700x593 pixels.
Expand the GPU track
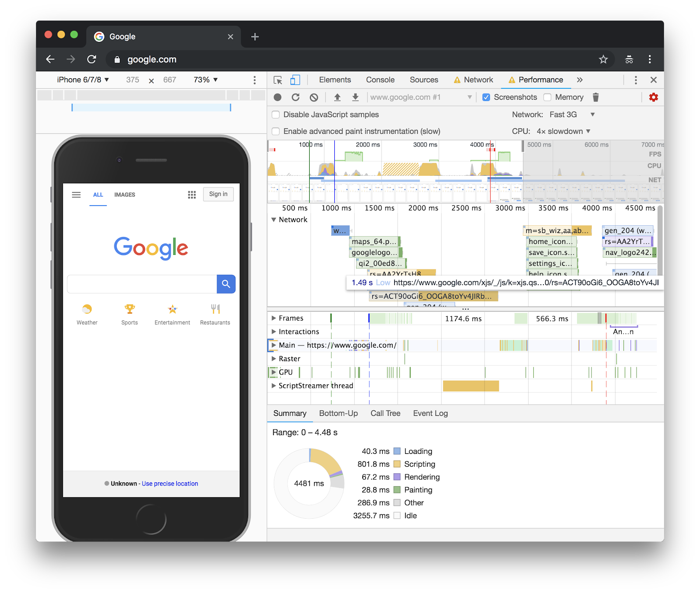click(273, 372)
